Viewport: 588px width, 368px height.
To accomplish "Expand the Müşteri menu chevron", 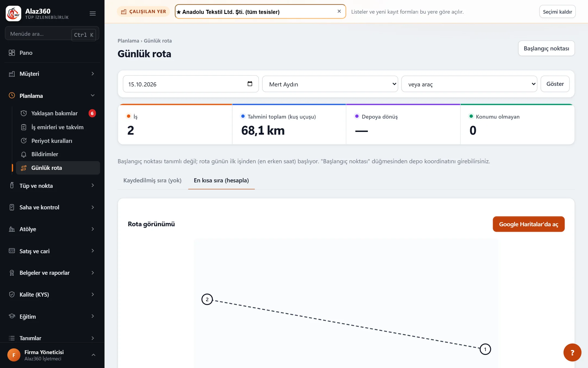I will (93, 74).
